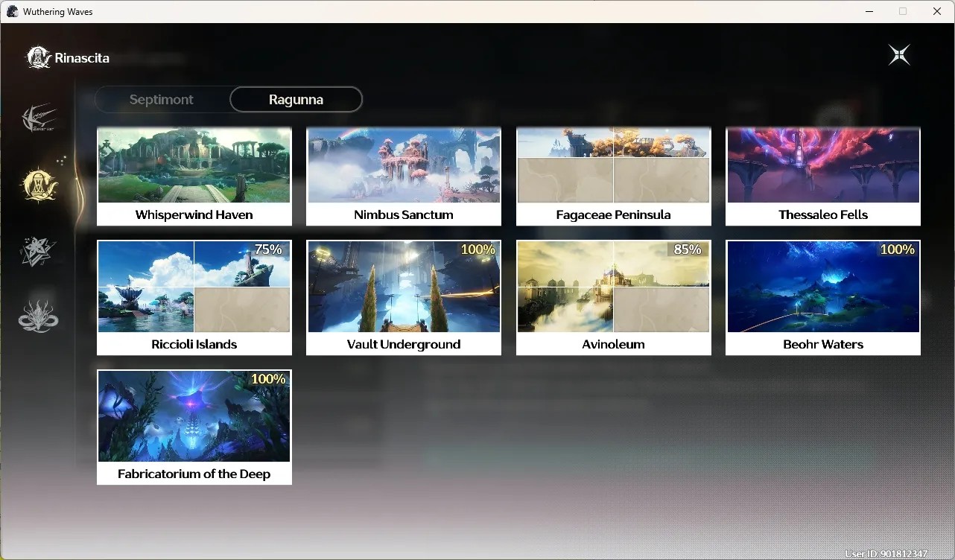Select the bottom flame-shaped region emblem in sidebar
Screen dimensions: 955x560
click(38, 316)
